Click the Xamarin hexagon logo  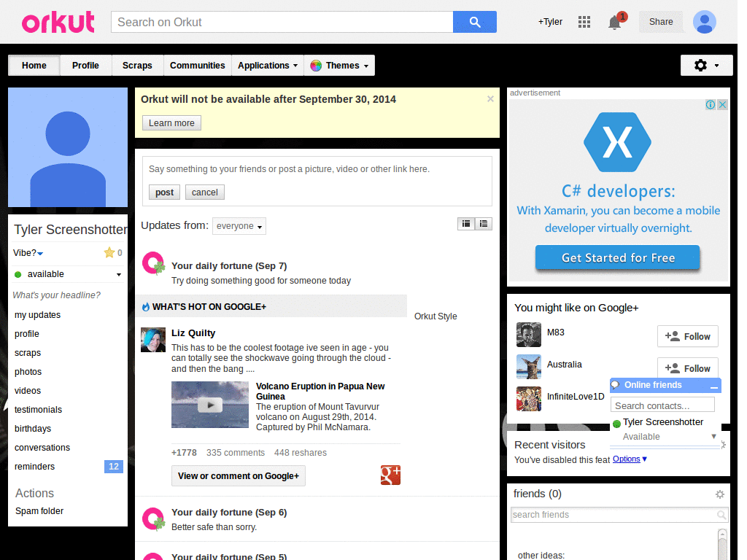click(x=617, y=142)
